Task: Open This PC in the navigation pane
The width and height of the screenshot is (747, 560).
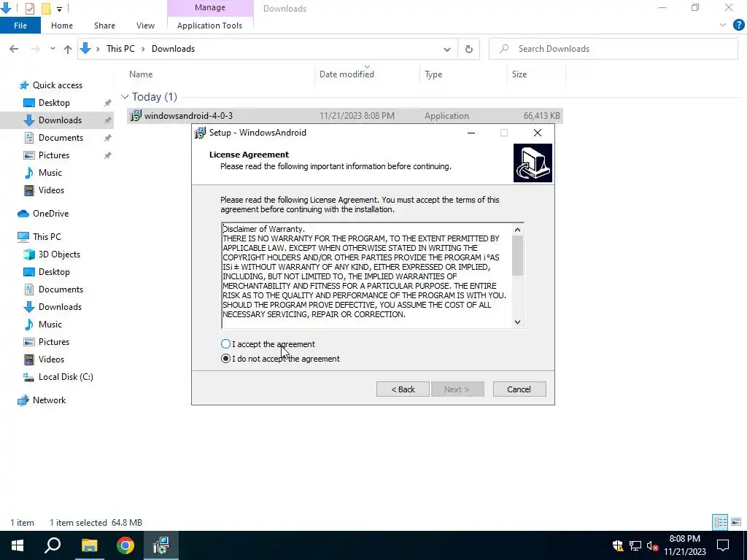Action: 47,237
